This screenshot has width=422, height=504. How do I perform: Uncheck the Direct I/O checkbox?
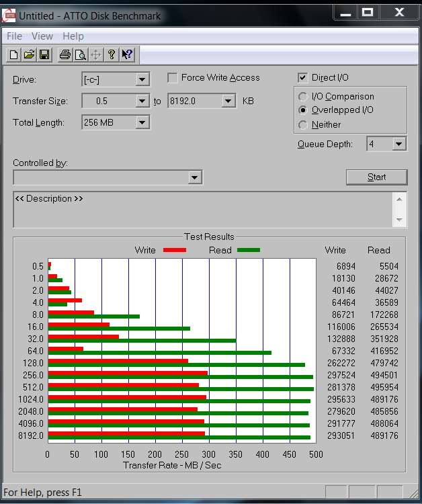(x=302, y=78)
